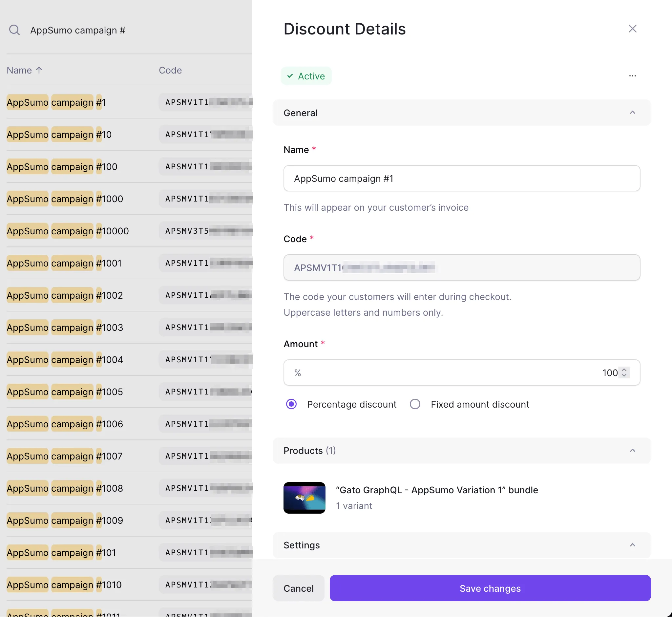The height and width of the screenshot is (617, 672).
Task: Click the code cell for campaign #1
Action: tap(206, 102)
